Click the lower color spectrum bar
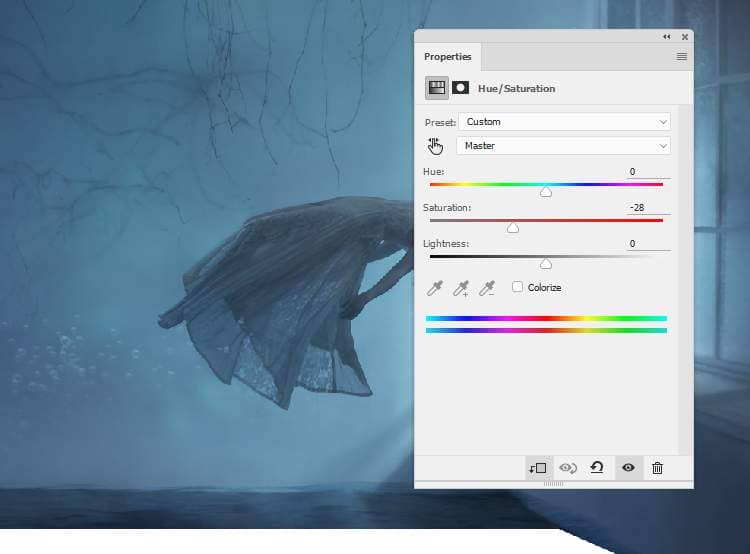Image resolution: width=750 pixels, height=554 pixels. 546,330
